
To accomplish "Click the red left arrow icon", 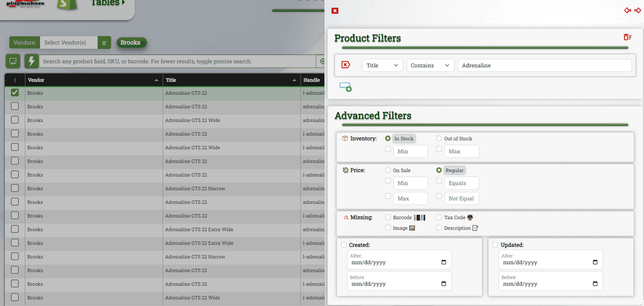I will (x=627, y=10).
